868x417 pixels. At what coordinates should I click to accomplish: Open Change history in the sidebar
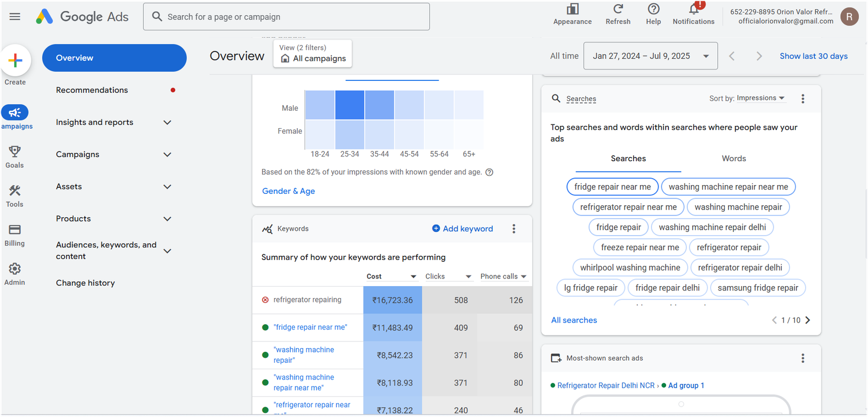click(x=85, y=283)
